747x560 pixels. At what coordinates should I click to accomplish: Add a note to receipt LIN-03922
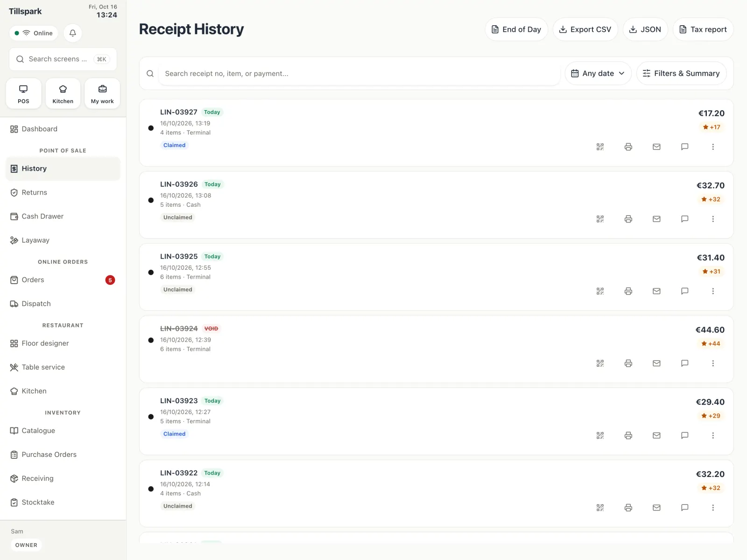tap(685, 508)
